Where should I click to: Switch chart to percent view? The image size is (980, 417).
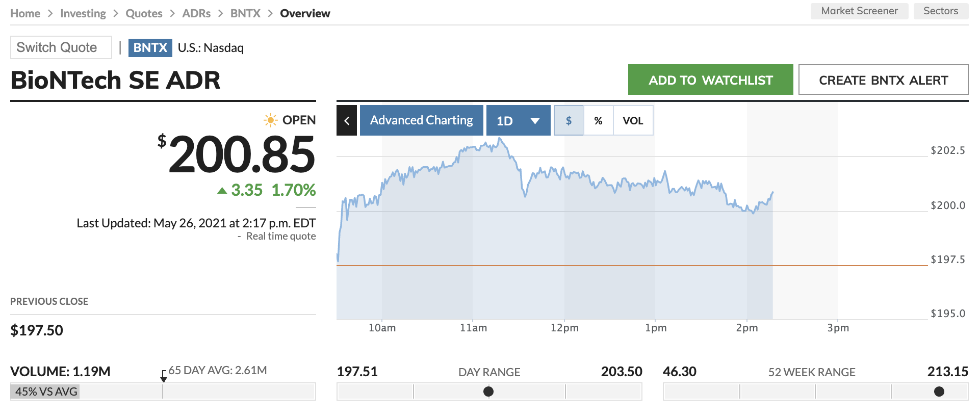click(598, 121)
